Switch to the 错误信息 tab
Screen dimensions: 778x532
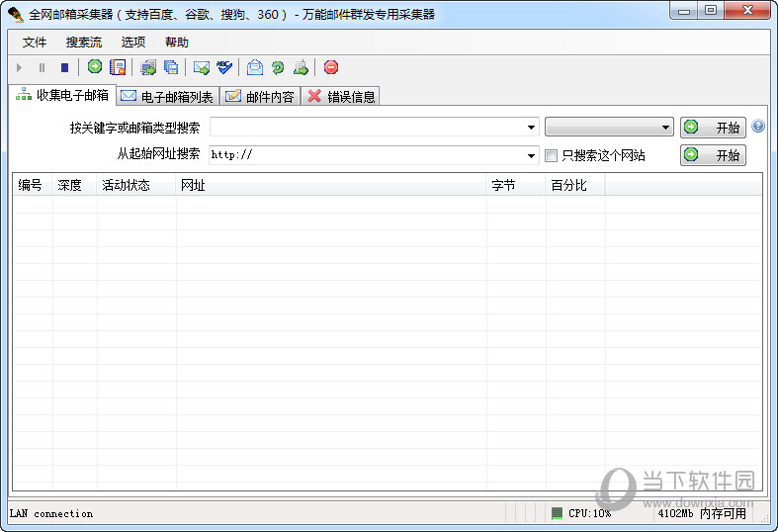tap(340, 96)
